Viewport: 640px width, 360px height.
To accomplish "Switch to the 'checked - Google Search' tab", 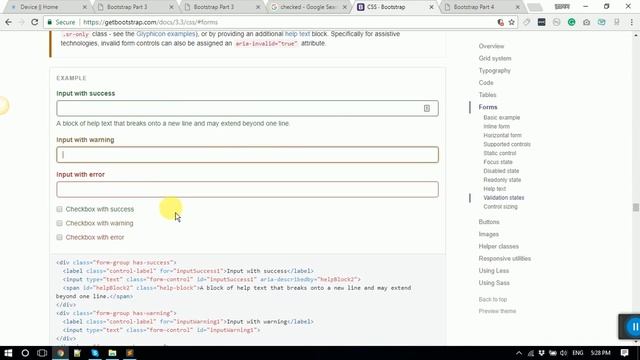I will coord(308,7).
